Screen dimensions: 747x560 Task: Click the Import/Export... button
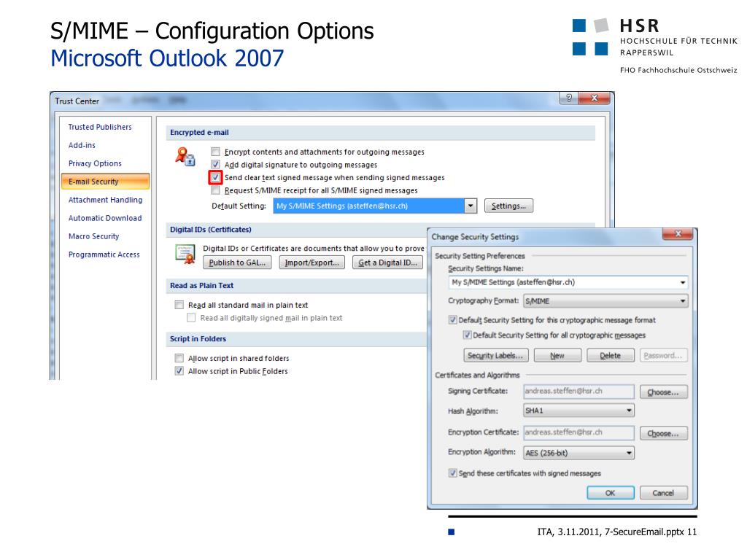point(312,262)
